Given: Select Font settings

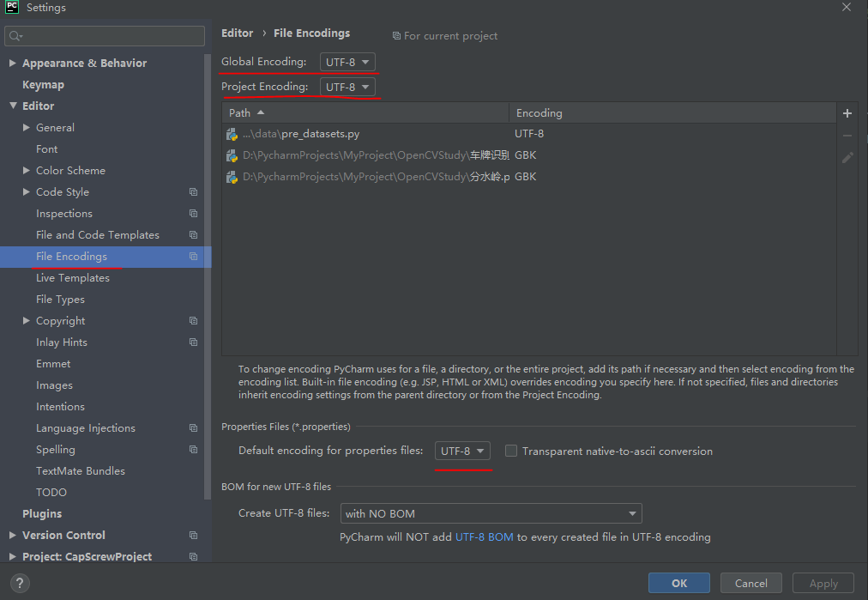Looking at the screenshot, I should pos(46,149).
